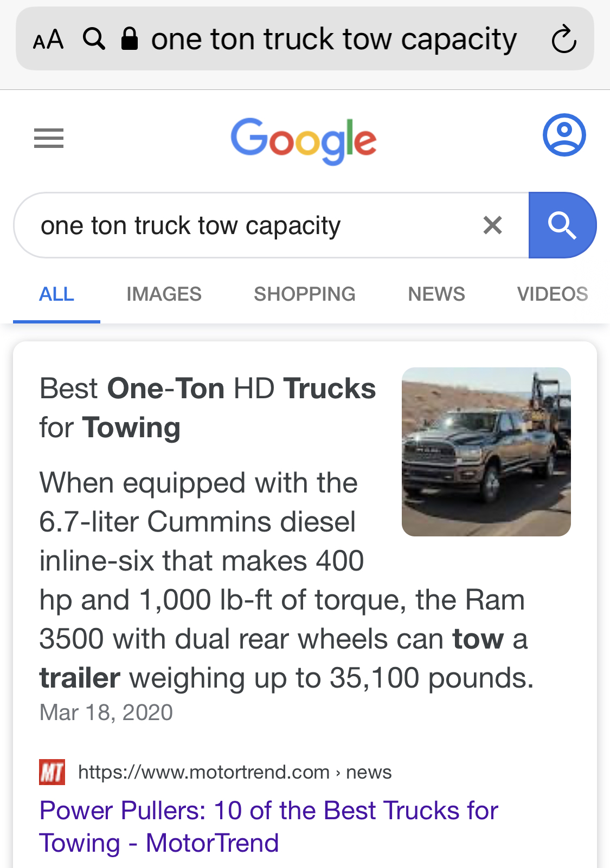Tap the Google logo
Screen dimensions: 610x868
tap(304, 140)
